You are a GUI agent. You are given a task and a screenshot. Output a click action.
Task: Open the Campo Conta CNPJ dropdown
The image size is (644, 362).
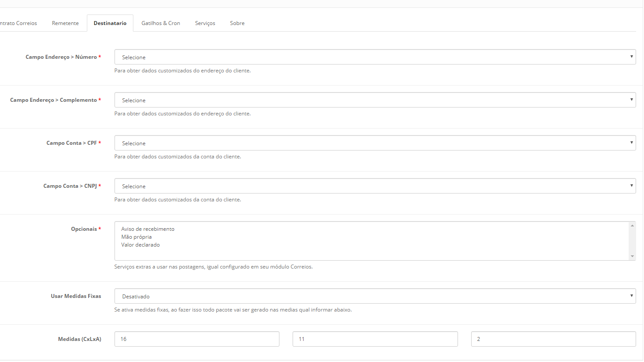(x=375, y=186)
